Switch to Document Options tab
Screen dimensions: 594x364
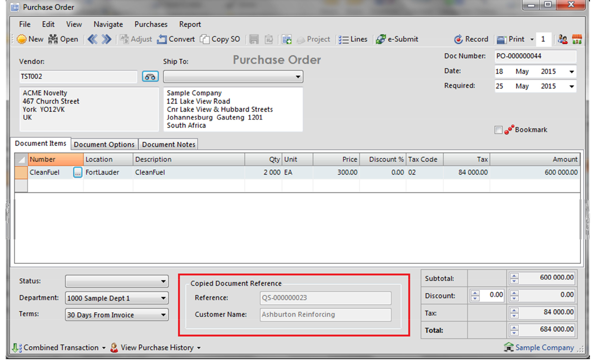pos(104,144)
